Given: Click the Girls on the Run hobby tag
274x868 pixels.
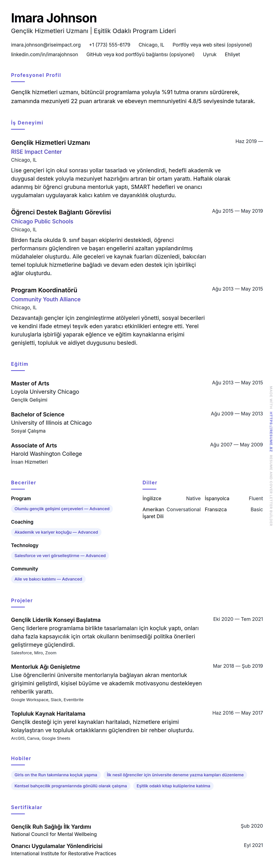Looking at the screenshot, I should coord(56,775).
